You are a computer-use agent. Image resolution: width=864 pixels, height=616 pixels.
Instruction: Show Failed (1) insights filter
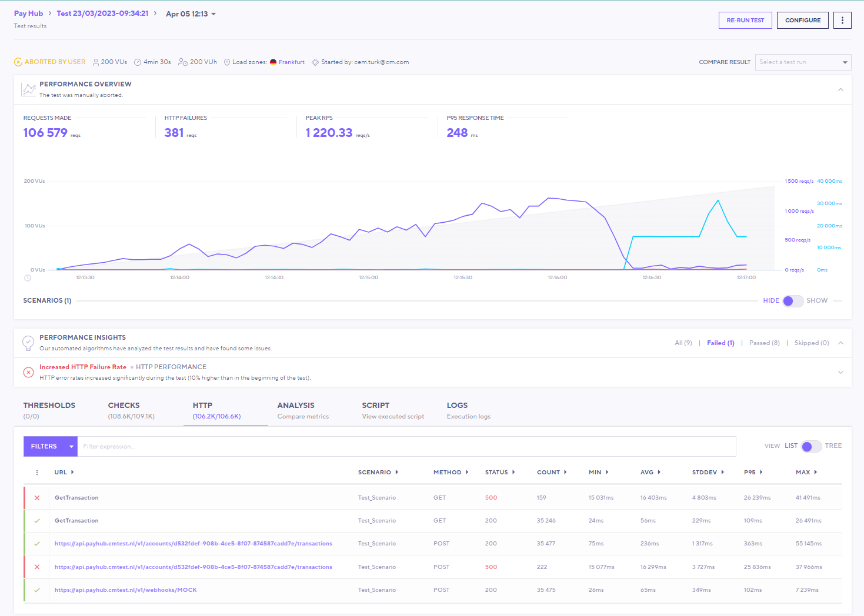point(720,343)
